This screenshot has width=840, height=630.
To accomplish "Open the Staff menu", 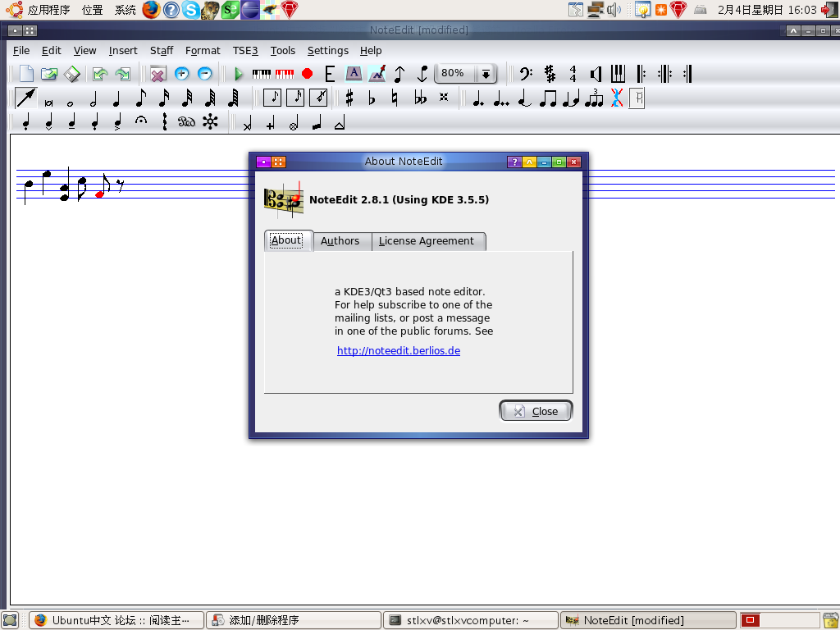I will [162, 50].
